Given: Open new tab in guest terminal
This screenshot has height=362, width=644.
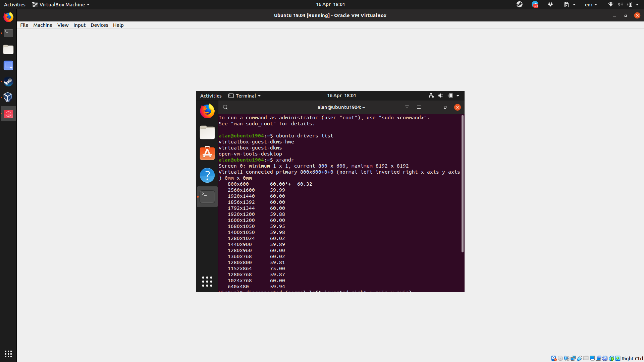Looking at the screenshot, I should click(407, 107).
